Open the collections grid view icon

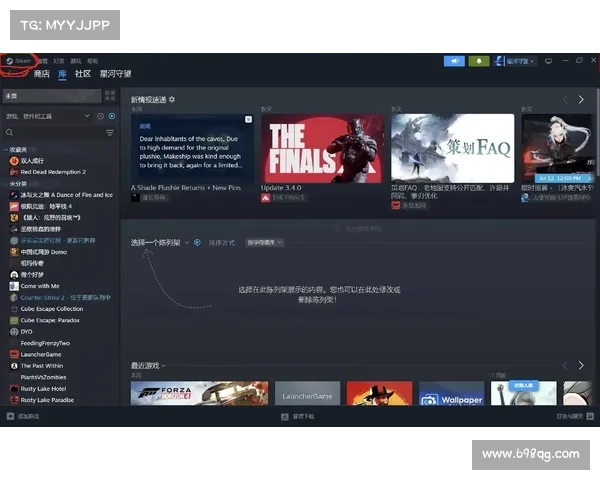click(110, 95)
